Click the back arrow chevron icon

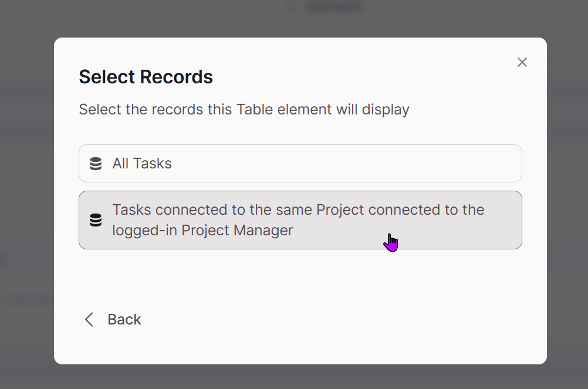pyautogui.click(x=89, y=320)
